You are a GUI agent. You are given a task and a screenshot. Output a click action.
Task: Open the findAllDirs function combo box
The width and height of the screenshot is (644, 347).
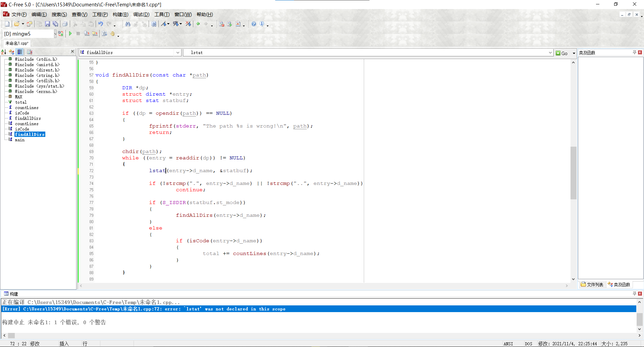tap(178, 53)
